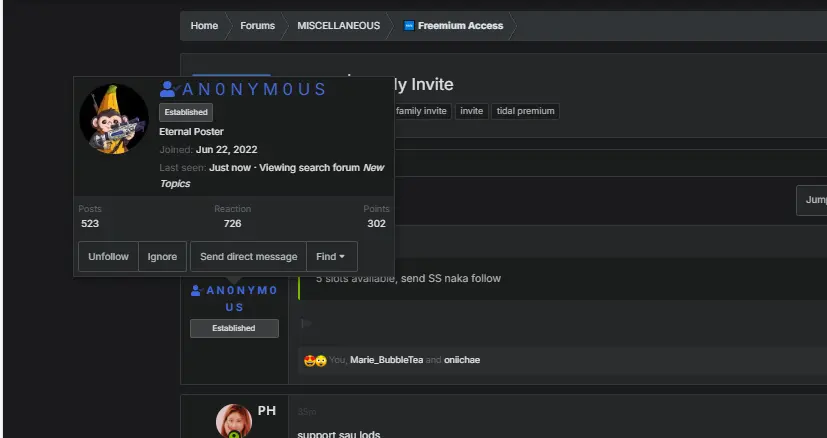This screenshot has width=827, height=438.
Task: Open the 35m timestamp of reply
Action: (x=307, y=412)
